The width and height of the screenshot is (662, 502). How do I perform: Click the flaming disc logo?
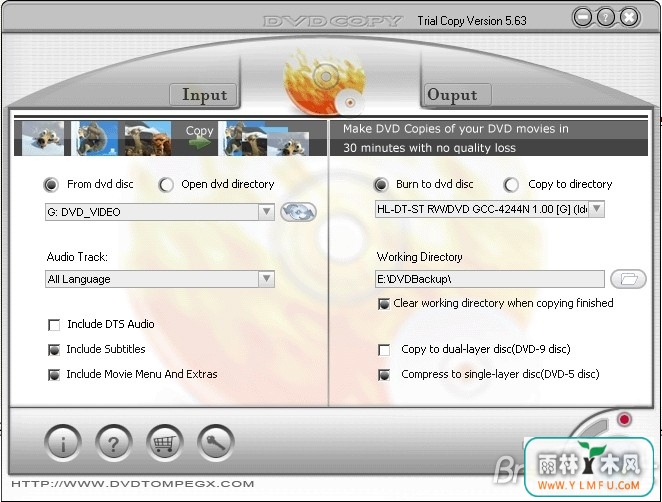pos(324,82)
